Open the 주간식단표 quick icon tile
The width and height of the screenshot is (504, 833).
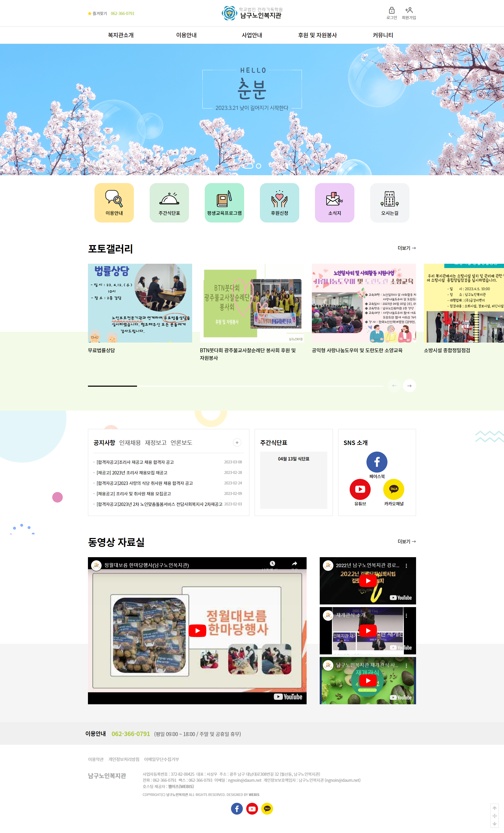169,203
